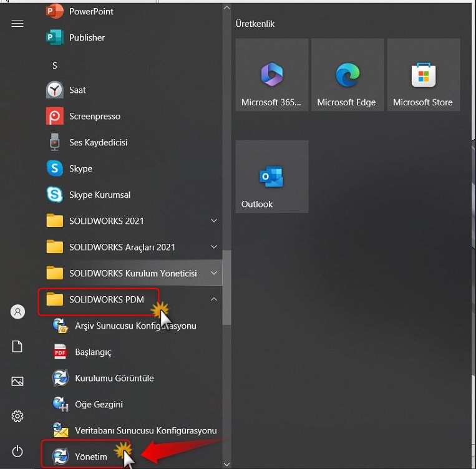
Task: Open Settings gear icon
Action: pos(17,416)
